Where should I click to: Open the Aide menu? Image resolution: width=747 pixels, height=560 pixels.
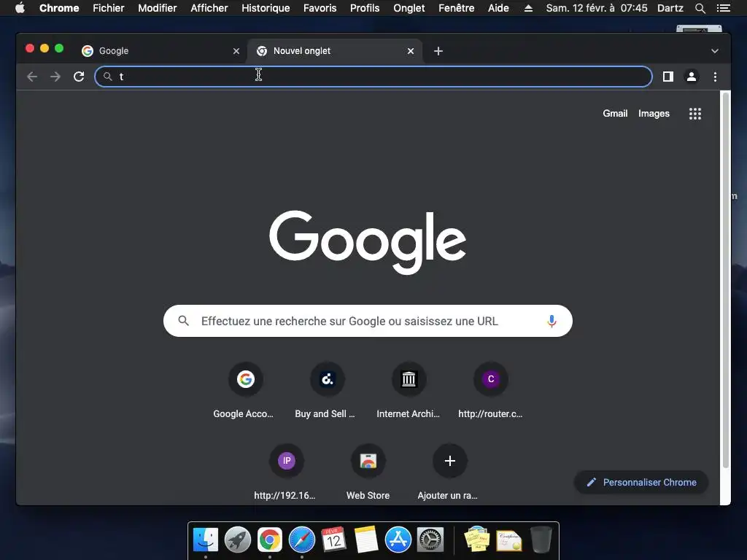point(498,8)
